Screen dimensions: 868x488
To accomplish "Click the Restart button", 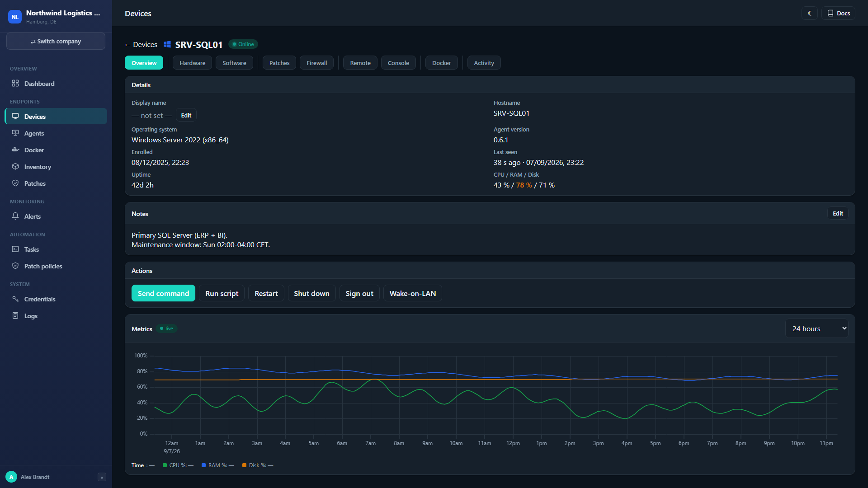I will tap(266, 293).
